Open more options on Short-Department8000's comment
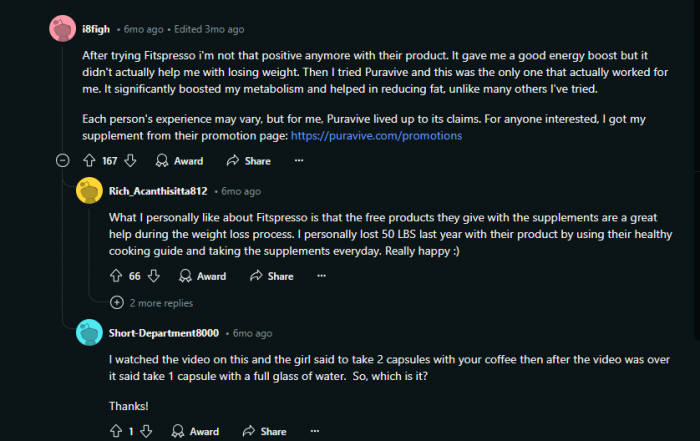 pos(315,431)
